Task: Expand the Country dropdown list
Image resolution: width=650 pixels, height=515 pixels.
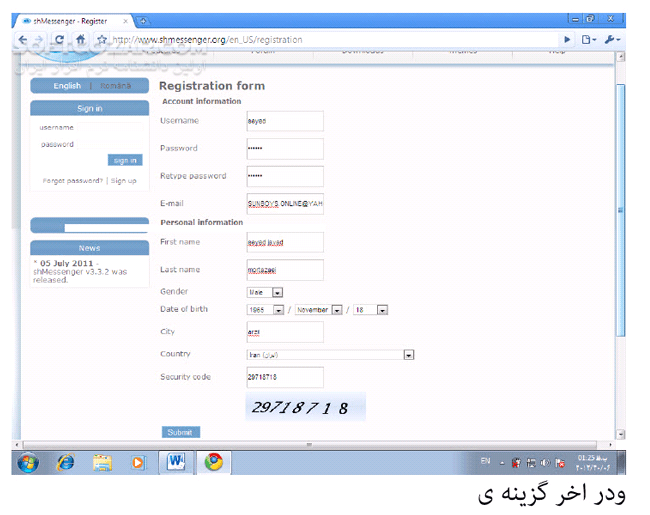Action: pos(408,354)
